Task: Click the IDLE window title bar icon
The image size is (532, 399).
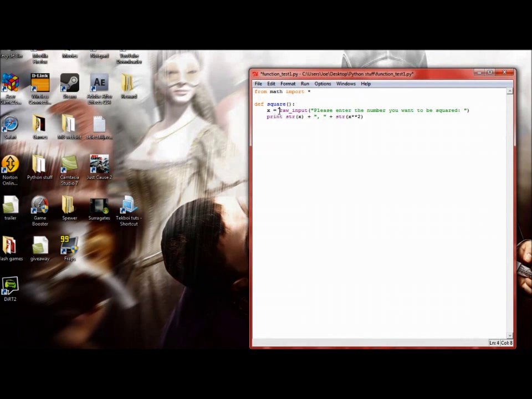Action: point(255,74)
